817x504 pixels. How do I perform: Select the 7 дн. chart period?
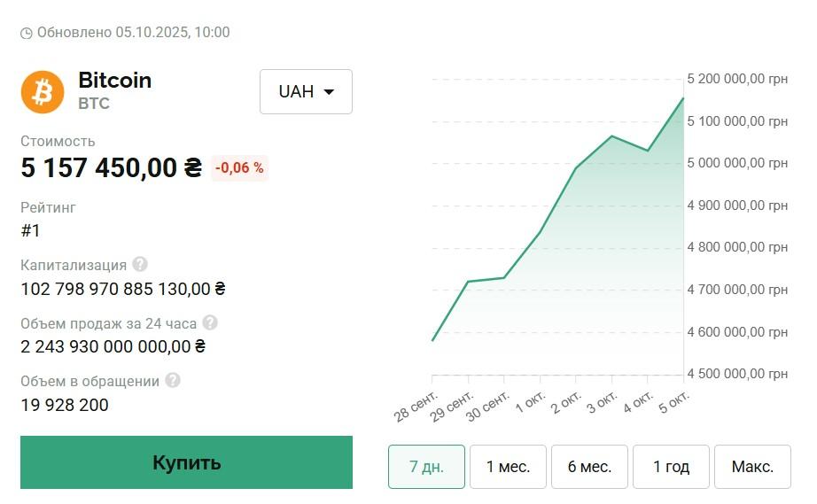pyautogui.click(x=426, y=466)
